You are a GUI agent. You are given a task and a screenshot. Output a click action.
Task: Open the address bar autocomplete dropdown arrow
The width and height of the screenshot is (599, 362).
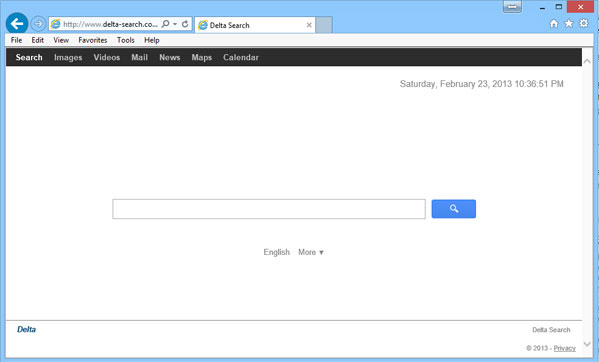(175, 24)
